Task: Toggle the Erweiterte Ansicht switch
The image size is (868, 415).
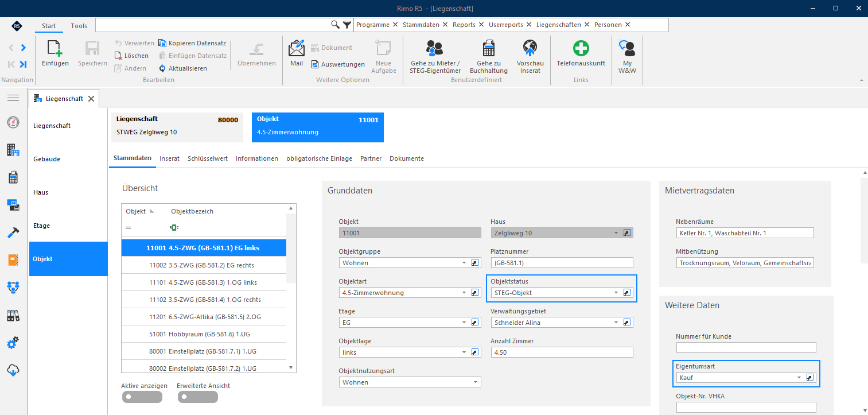Action: tap(198, 397)
